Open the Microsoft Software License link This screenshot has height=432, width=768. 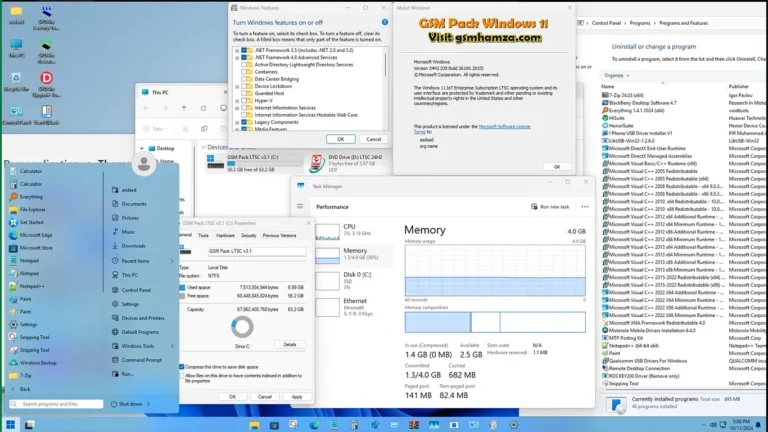point(503,127)
